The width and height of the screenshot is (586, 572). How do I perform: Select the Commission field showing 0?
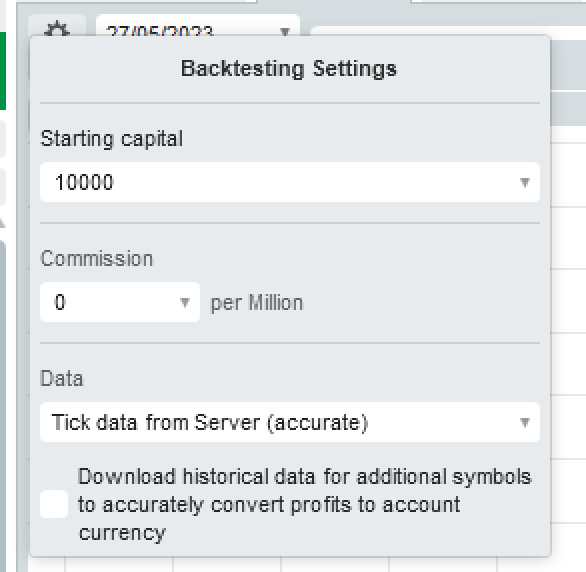point(120,302)
